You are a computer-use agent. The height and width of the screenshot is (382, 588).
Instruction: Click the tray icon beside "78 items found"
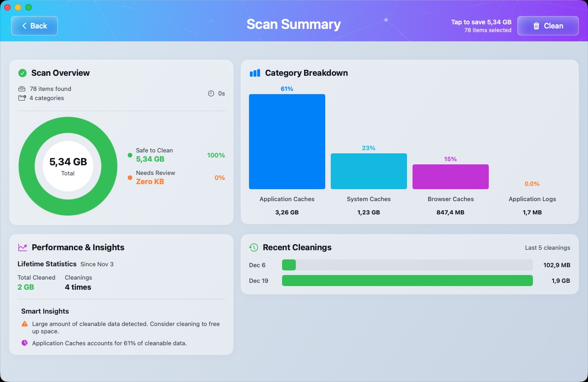(x=22, y=89)
